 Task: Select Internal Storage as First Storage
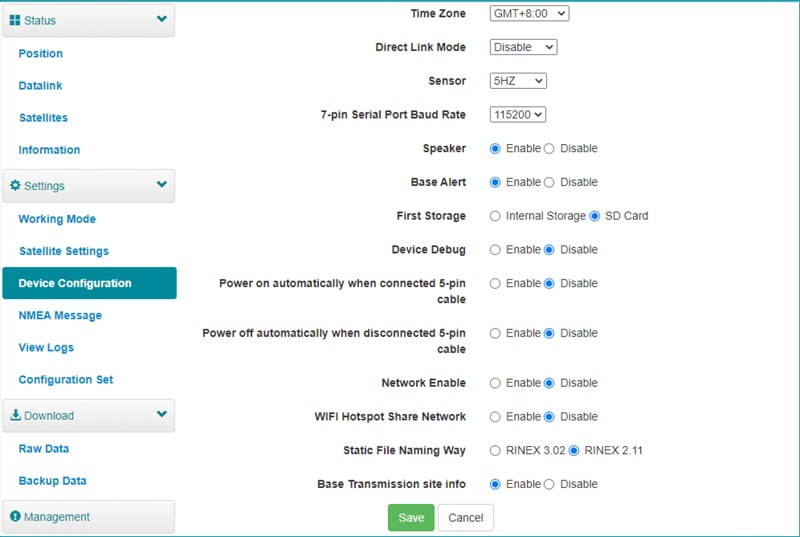pos(495,216)
